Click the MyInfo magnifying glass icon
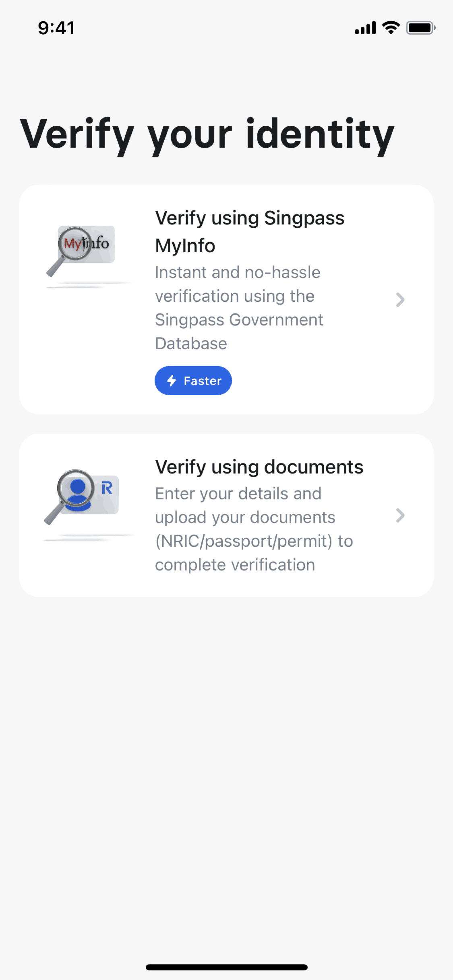Viewport: 453px width, 980px height. 82,251
